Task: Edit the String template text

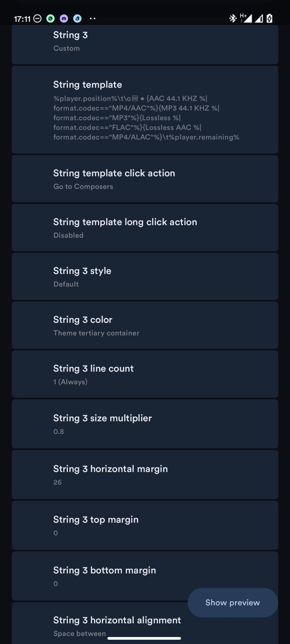Action: (x=145, y=110)
